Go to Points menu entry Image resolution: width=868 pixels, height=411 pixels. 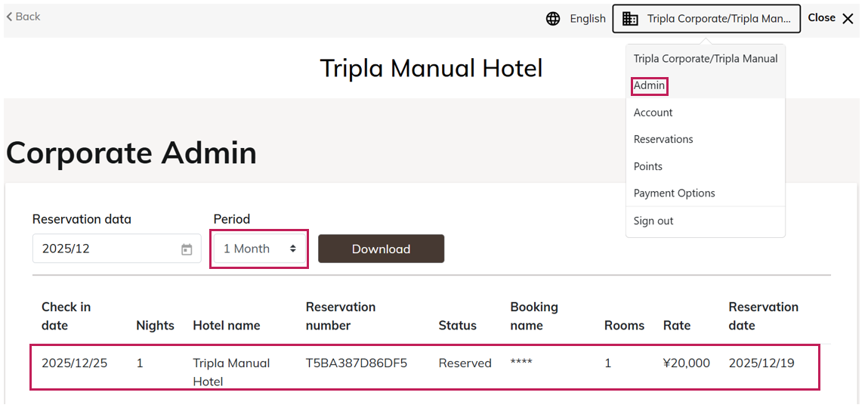coord(648,166)
